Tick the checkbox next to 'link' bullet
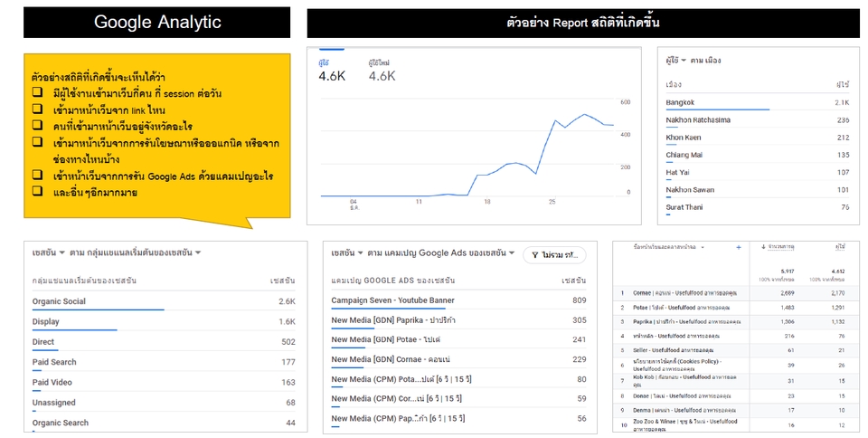The width and height of the screenshot is (868, 438). tap(37, 109)
